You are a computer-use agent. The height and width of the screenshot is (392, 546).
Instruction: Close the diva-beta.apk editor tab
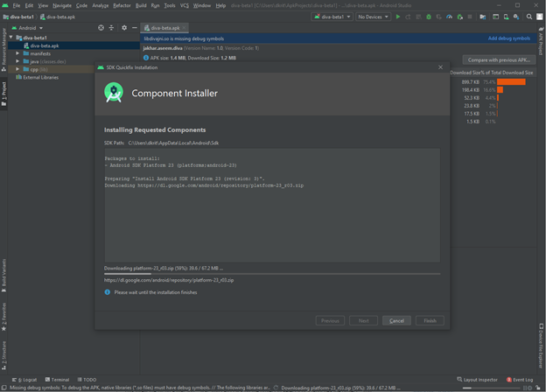(x=184, y=28)
